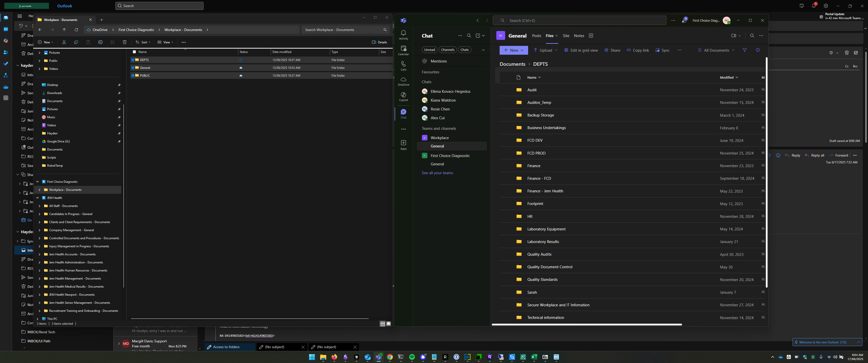868x363 pixels.
Task: Go up one folder in File Explorer
Action: point(64,30)
